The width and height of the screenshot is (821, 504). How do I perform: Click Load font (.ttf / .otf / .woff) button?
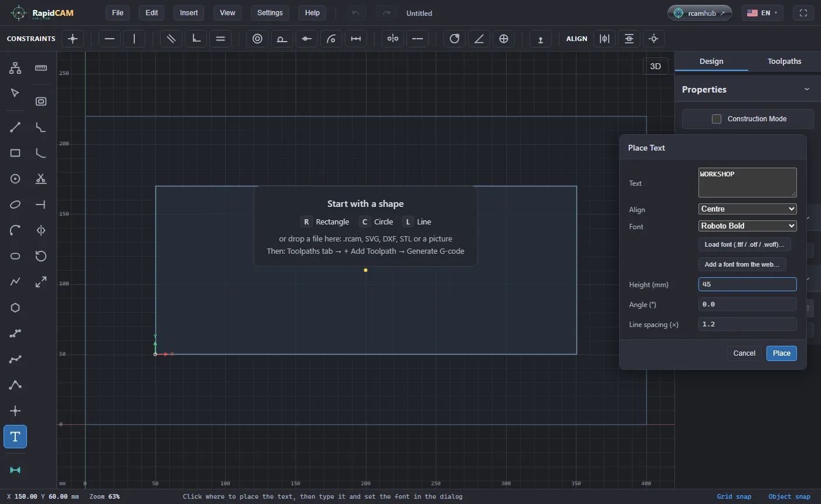coord(745,244)
